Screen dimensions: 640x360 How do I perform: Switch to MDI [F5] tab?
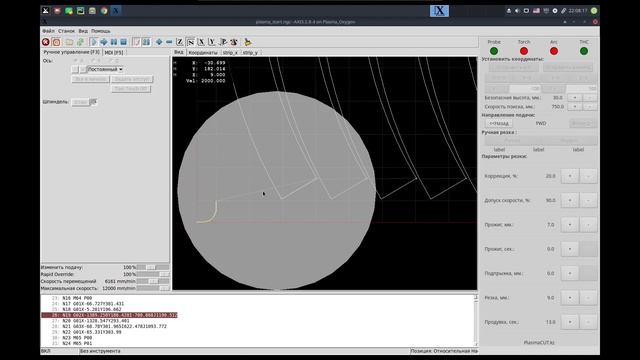114,53
